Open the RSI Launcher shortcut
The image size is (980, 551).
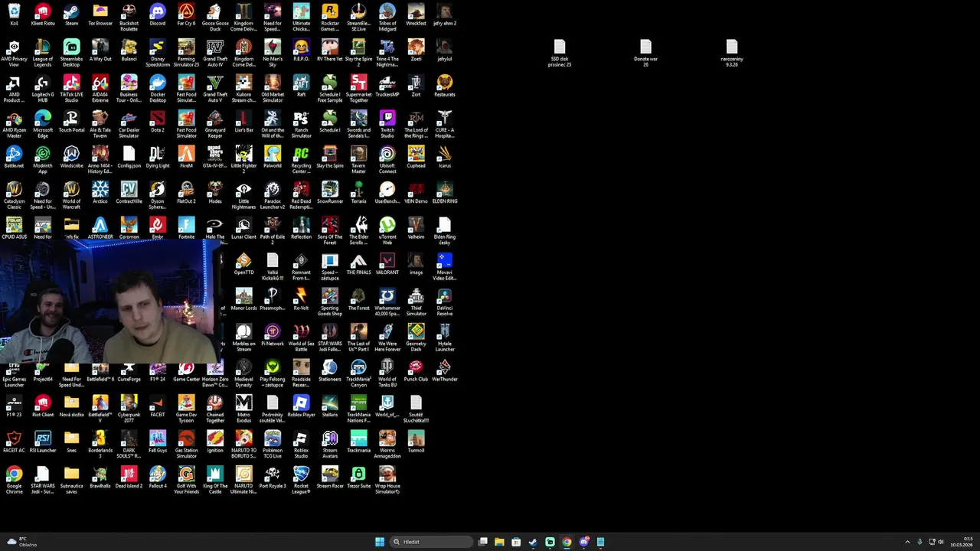coord(43,442)
